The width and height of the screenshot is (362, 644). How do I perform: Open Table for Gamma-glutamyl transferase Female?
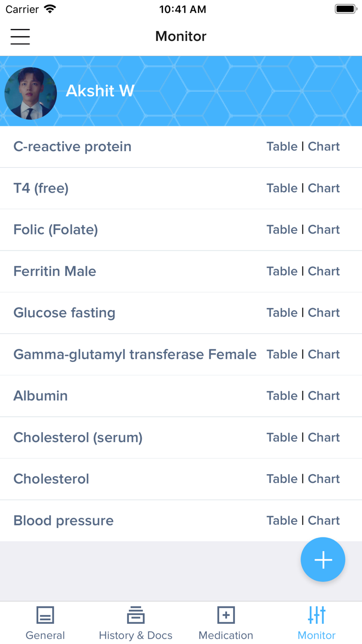point(282,355)
